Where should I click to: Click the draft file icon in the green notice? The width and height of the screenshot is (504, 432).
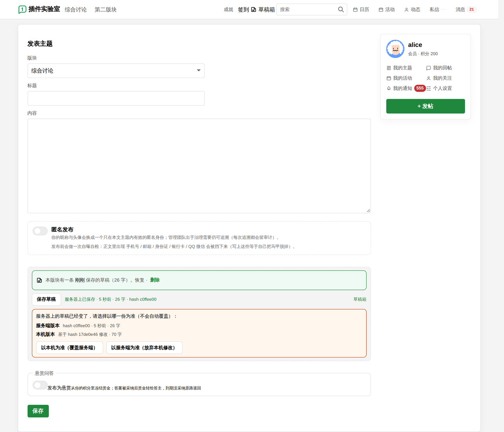[39, 280]
